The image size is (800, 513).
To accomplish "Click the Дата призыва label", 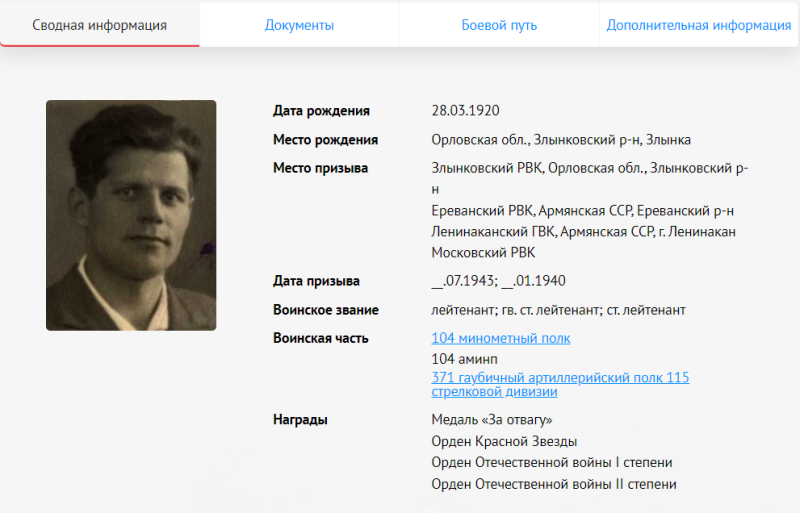I will point(316,281).
